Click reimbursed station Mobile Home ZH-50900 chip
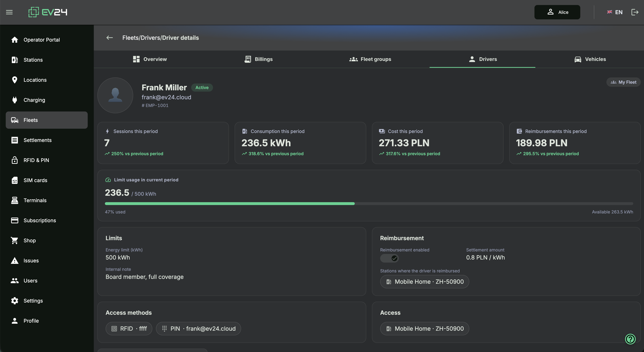Screen dimensions: 644x352 (425, 282)
